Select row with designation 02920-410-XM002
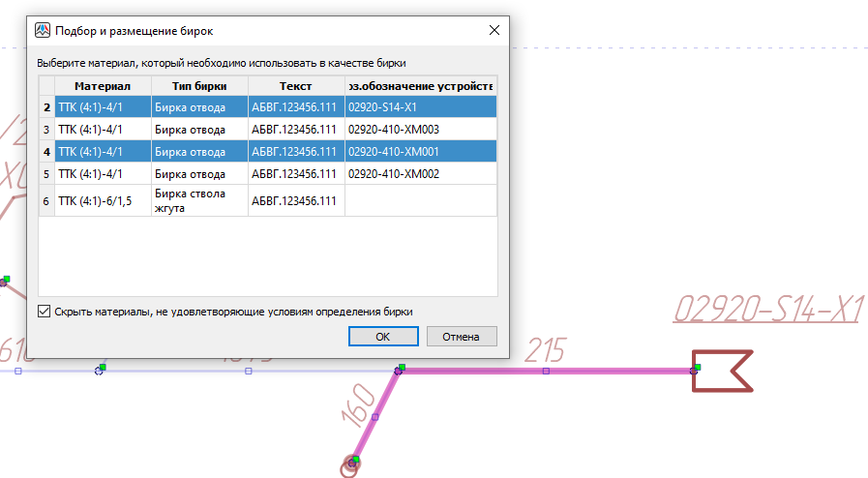 (421, 173)
